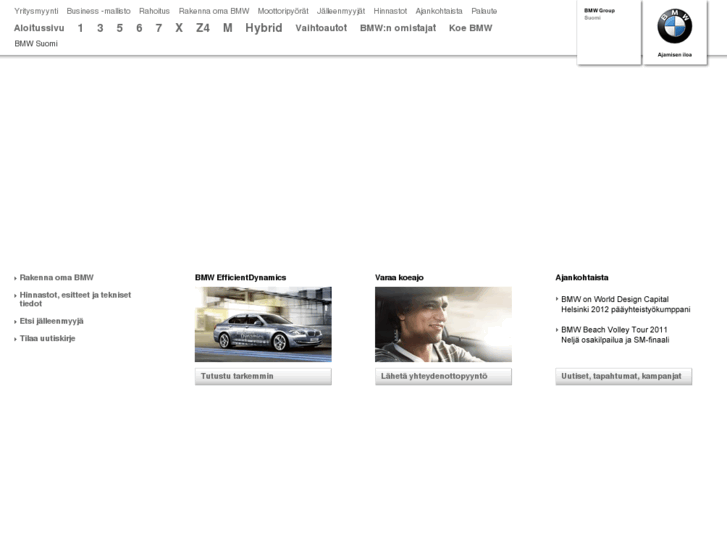Open BMW:n omistajat section
The width and height of the screenshot is (727, 545).
coord(398,28)
